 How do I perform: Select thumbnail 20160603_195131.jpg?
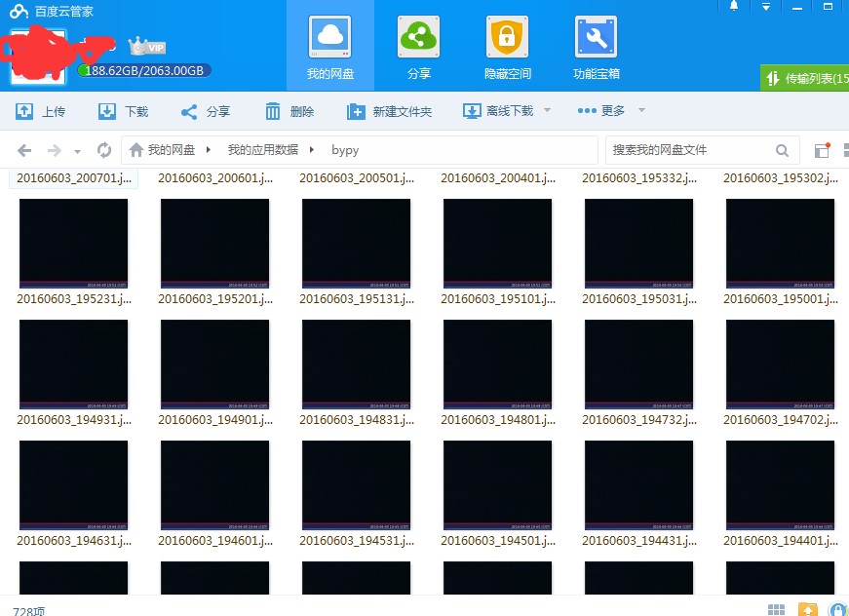[x=357, y=244]
